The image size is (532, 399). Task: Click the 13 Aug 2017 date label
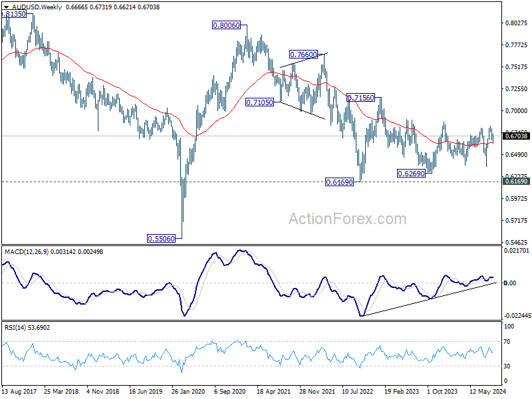point(19,391)
